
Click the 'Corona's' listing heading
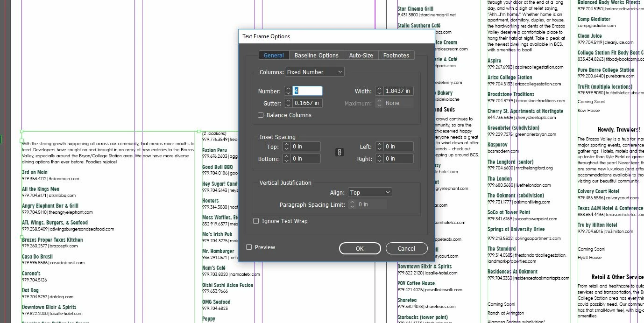pyautogui.click(x=31, y=274)
